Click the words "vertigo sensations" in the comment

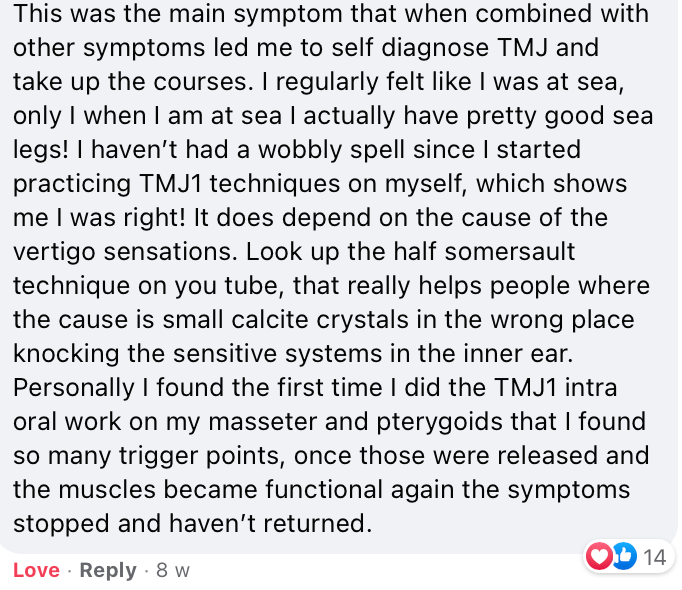click(x=123, y=251)
